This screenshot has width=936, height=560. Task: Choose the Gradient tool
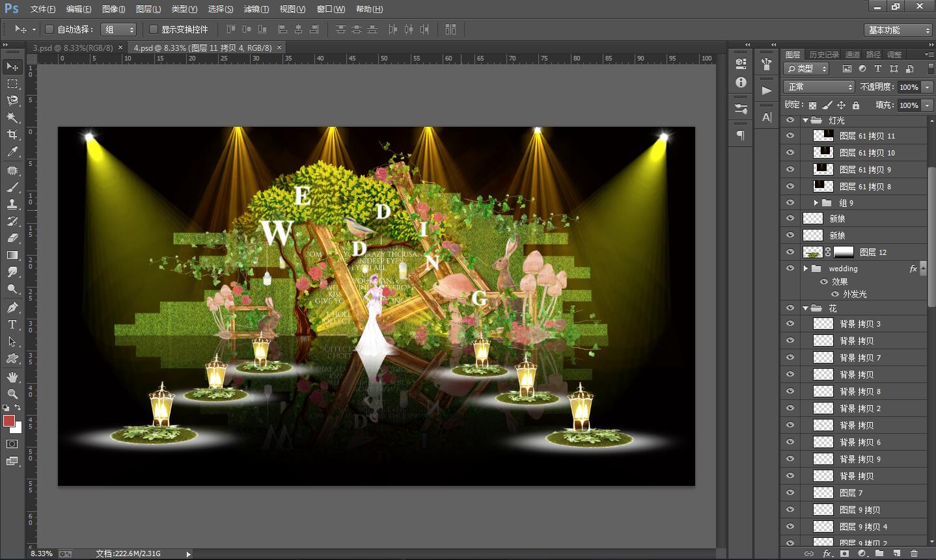12,255
